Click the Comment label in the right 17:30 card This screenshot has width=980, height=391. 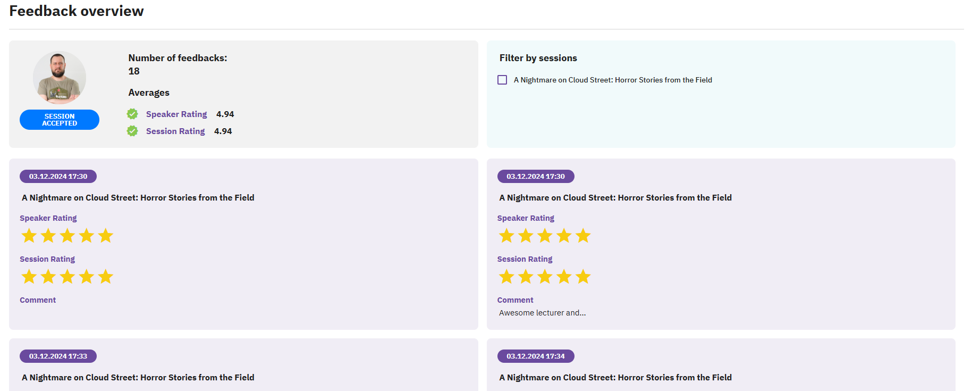point(515,300)
